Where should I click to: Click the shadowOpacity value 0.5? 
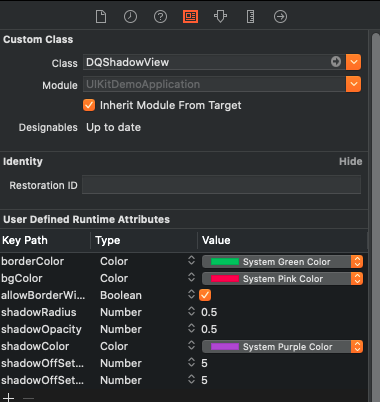click(x=209, y=329)
